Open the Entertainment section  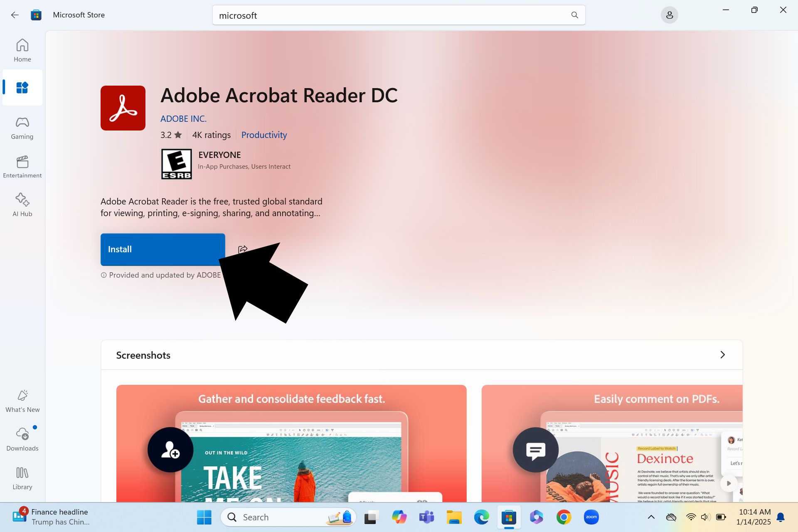[x=22, y=167]
